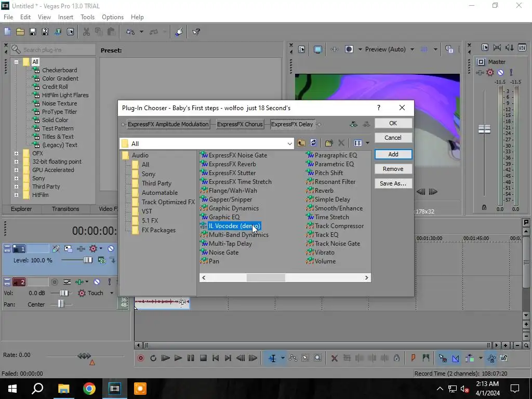The width and height of the screenshot is (532, 399).
Task: Click Create New Folder icon in chooser
Action: [329, 143]
